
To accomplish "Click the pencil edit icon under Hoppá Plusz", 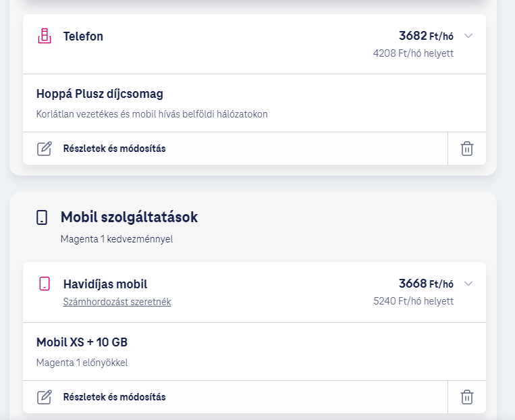I will 45,149.
